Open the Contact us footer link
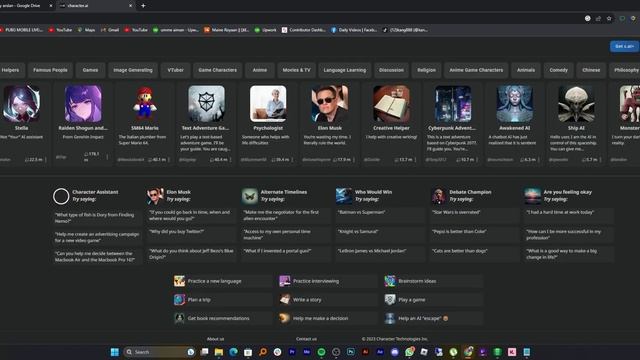Screen dimensions: 640x360 307,339
